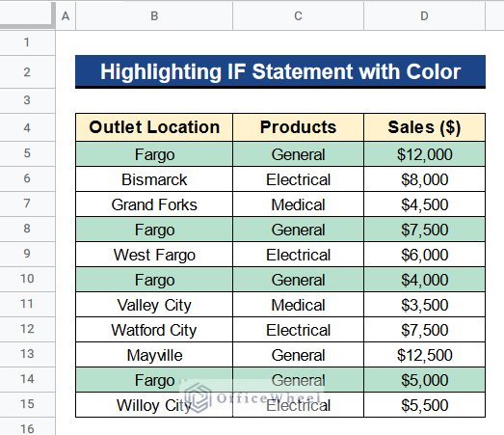Viewport: 504px width, 435px height.
Task: Select row header 15
Action: [27, 404]
